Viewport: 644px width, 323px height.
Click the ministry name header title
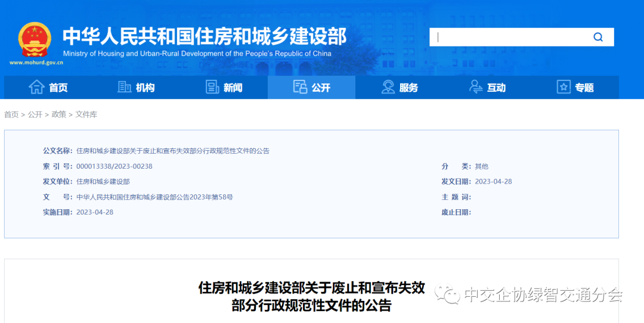pyautogui.click(x=204, y=37)
